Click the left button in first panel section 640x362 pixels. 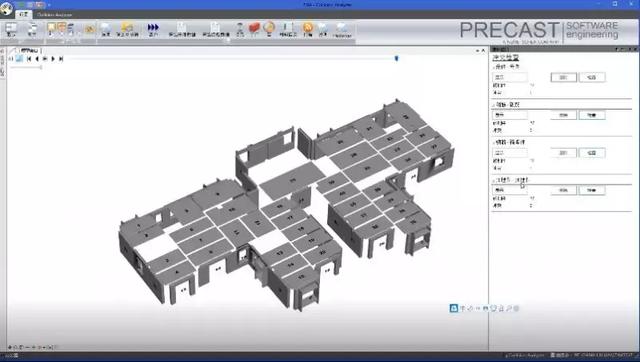[564, 77]
